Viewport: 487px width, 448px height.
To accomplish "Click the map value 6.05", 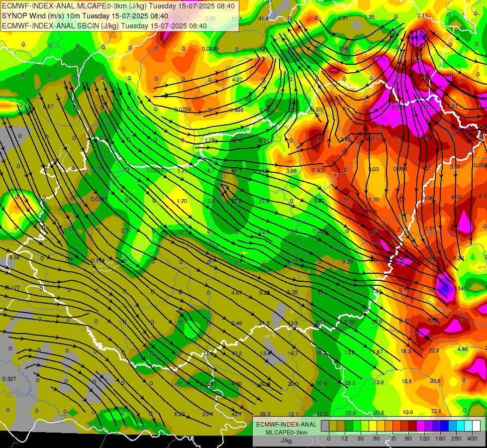I will (x=456, y=197).
